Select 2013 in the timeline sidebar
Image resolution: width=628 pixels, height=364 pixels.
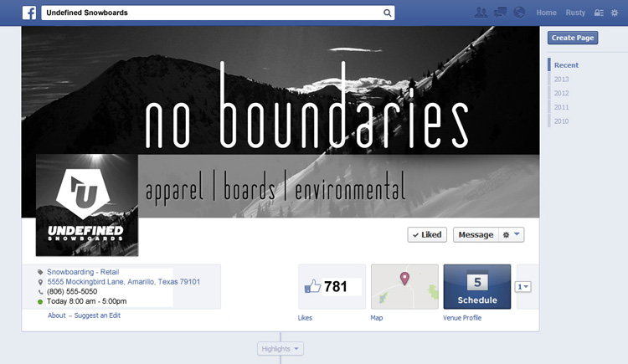(562, 79)
